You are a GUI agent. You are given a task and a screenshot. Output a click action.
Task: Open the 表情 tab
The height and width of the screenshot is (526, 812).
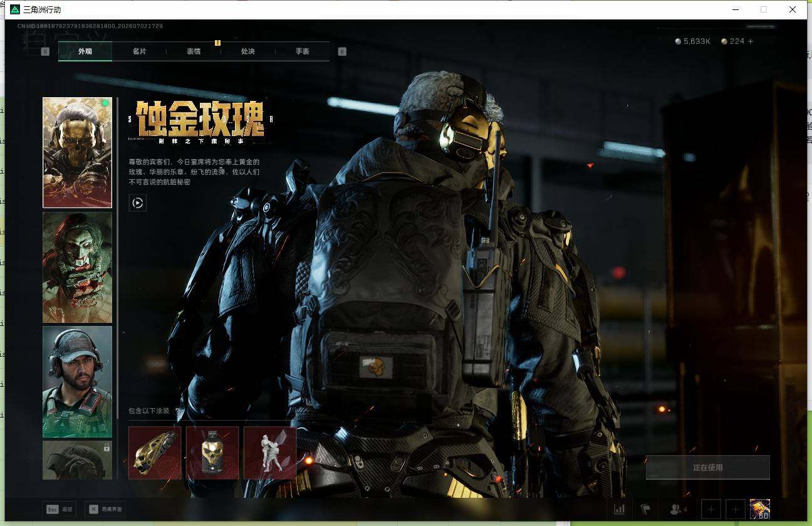click(x=194, y=51)
